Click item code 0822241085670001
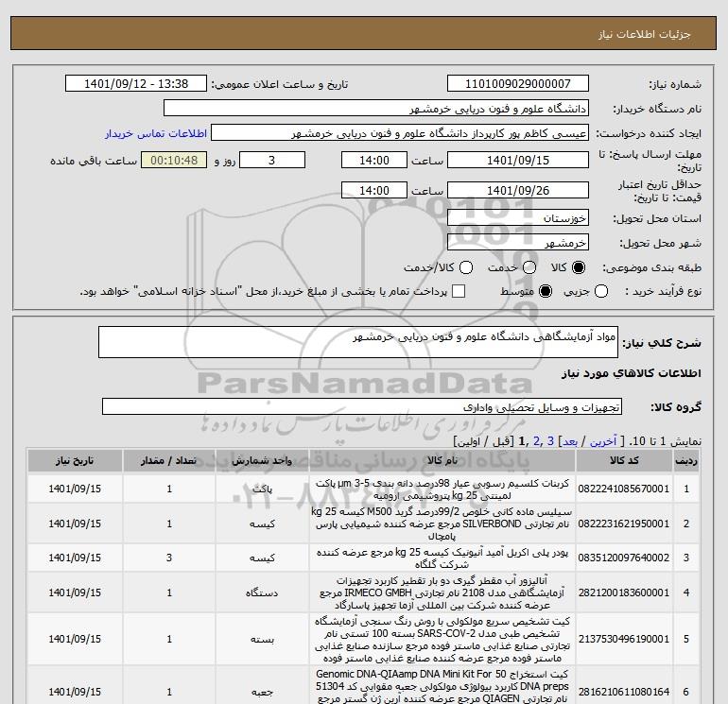This screenshot has height=704, width=728. coord(624,489)
